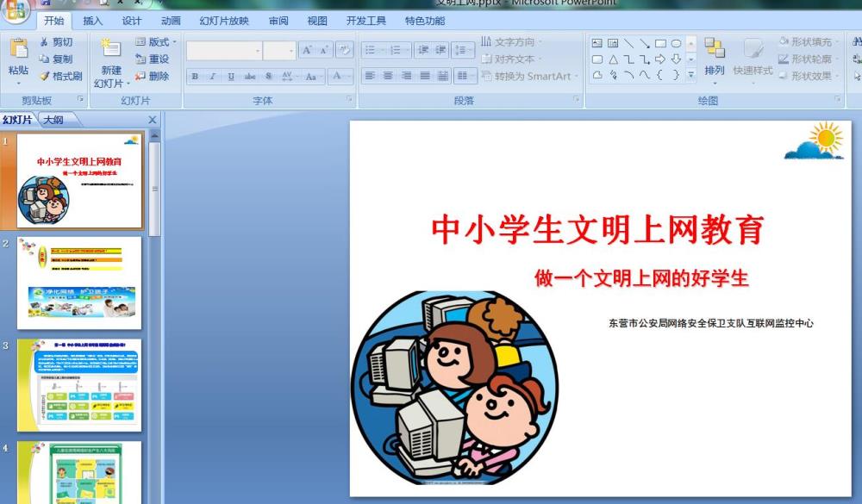Open the Change Case (Aa) dropdown
862x504 pixels.
click(314, 77)
